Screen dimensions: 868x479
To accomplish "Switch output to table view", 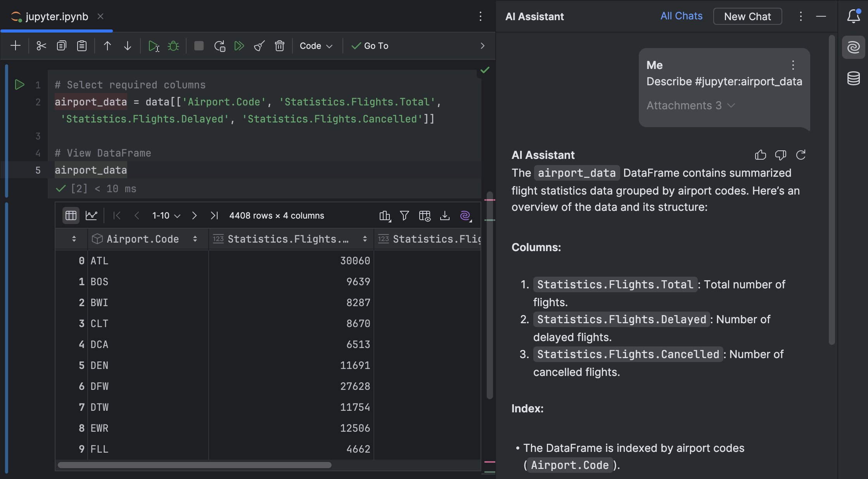I will (x=71, y=215).
